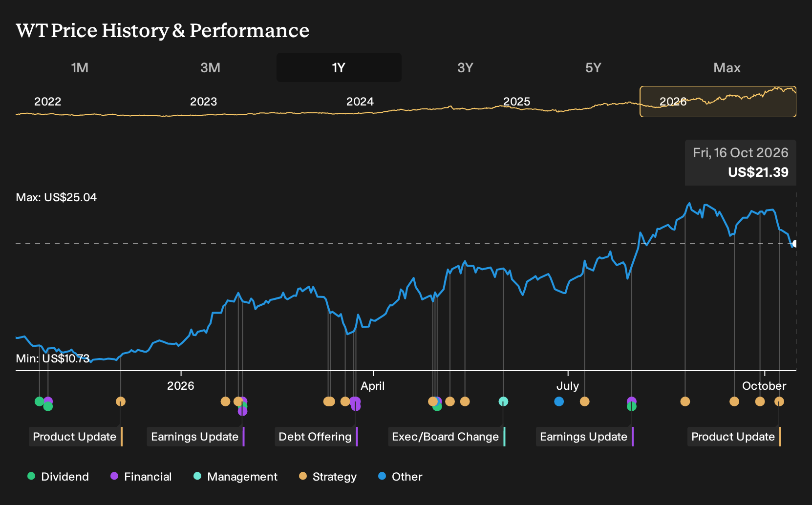The height and width of the screenshot is (505, 812).
Task: Select the 3M time range tab
Action: [x=210, y=67]
